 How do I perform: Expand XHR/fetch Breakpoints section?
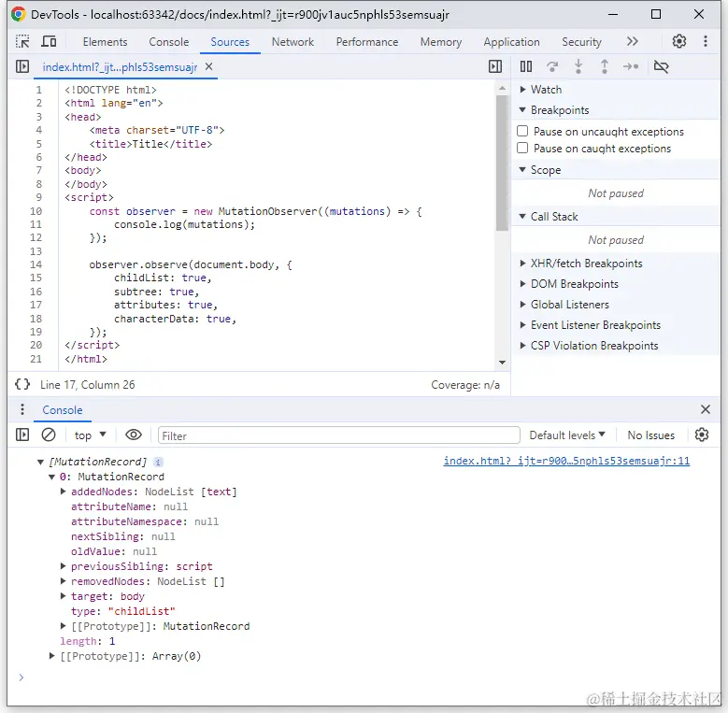(522, 264)
